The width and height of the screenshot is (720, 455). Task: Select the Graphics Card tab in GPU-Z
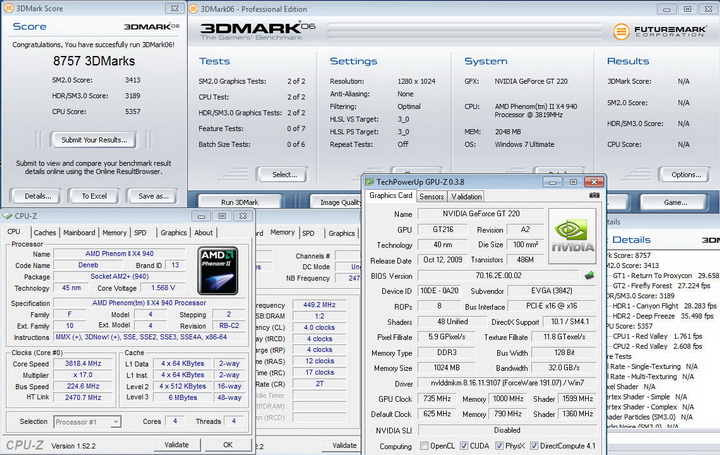[x=391, y=196]
